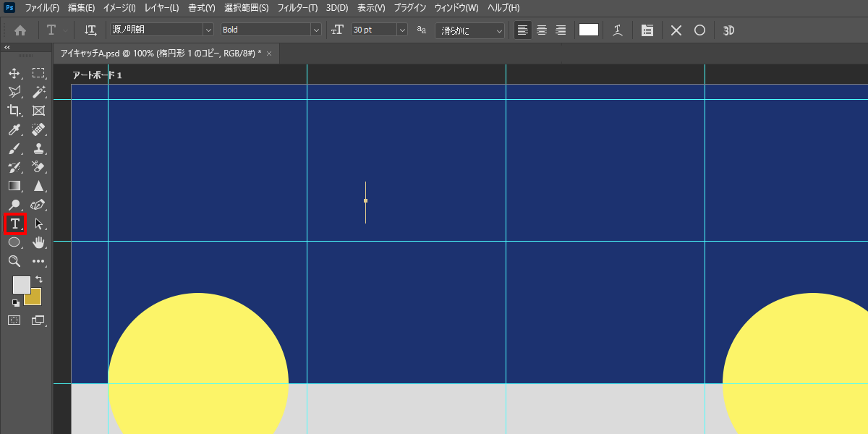Select the Zoom tool
Image resolution: width=868 pixels, height=434 pixels.
click(14, 261)
